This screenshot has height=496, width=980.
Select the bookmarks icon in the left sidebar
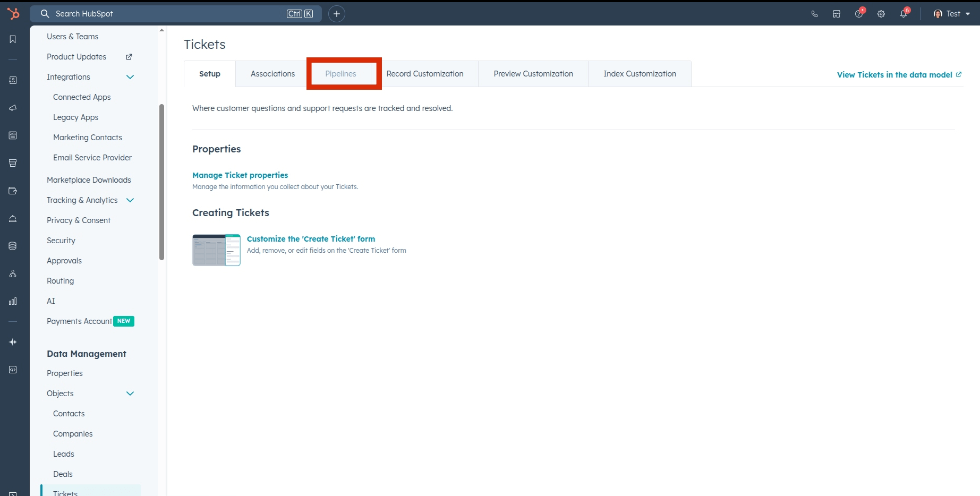click(x=12, y=39)
